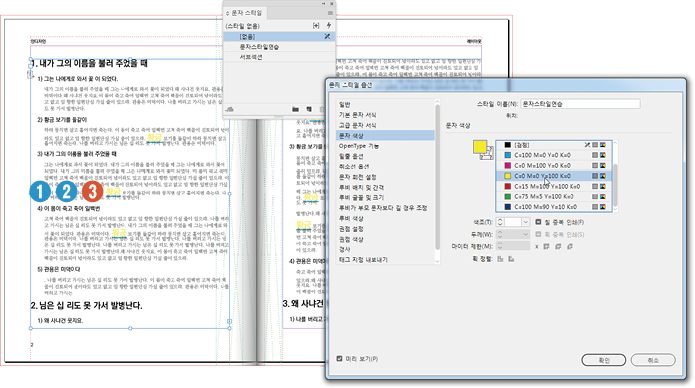Select 서브섹션 style in panel

tap(278, 57)
